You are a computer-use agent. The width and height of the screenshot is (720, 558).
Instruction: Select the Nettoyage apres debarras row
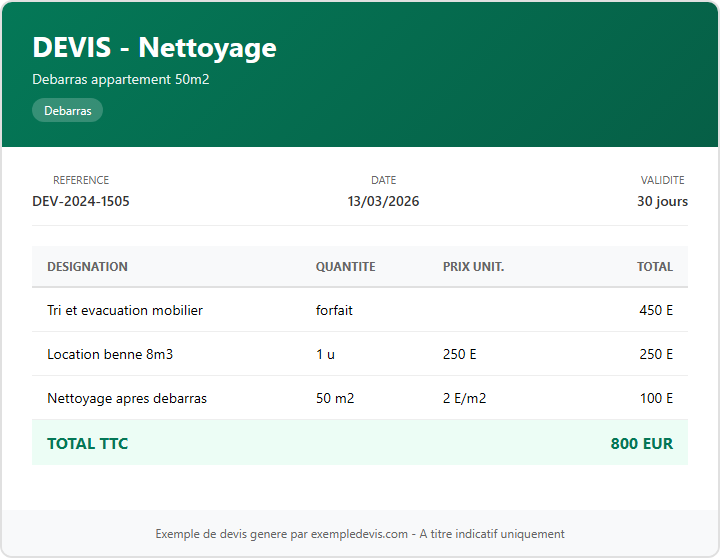tap(127, 398)
